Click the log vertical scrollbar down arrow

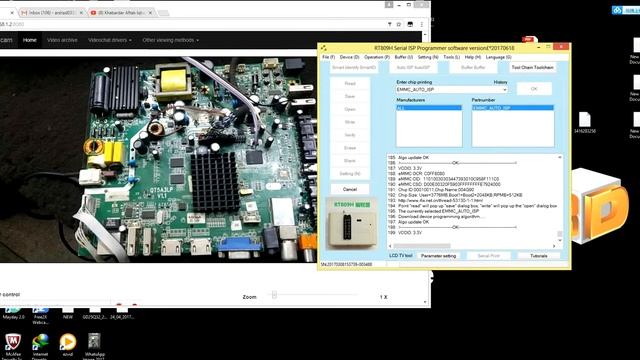[x=560, y=240]
